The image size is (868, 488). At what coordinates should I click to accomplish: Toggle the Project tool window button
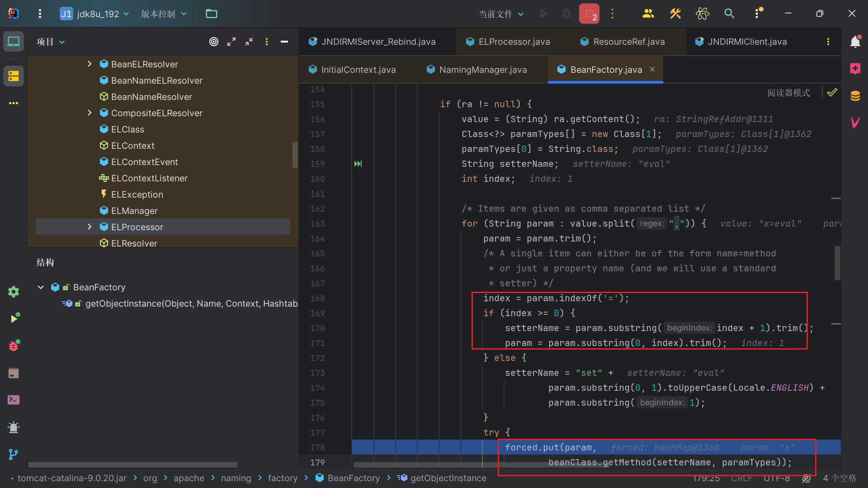tap(14, 42)
